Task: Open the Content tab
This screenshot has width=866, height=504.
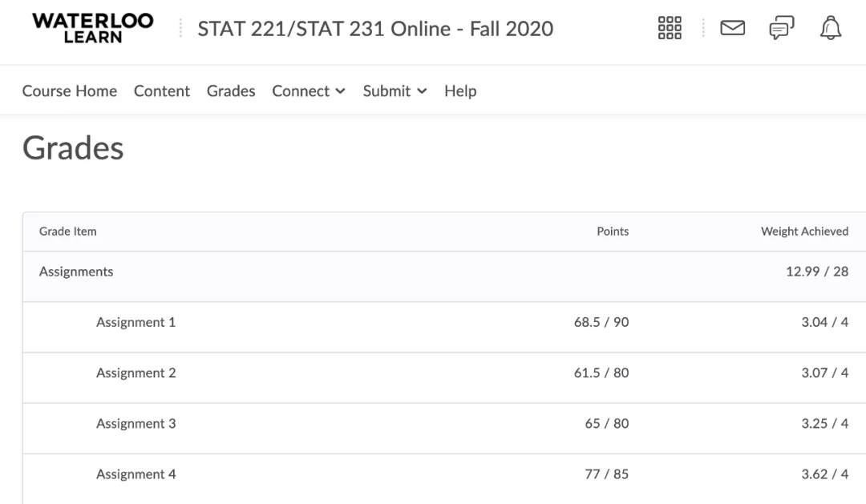Action: [x=162, y=91]
